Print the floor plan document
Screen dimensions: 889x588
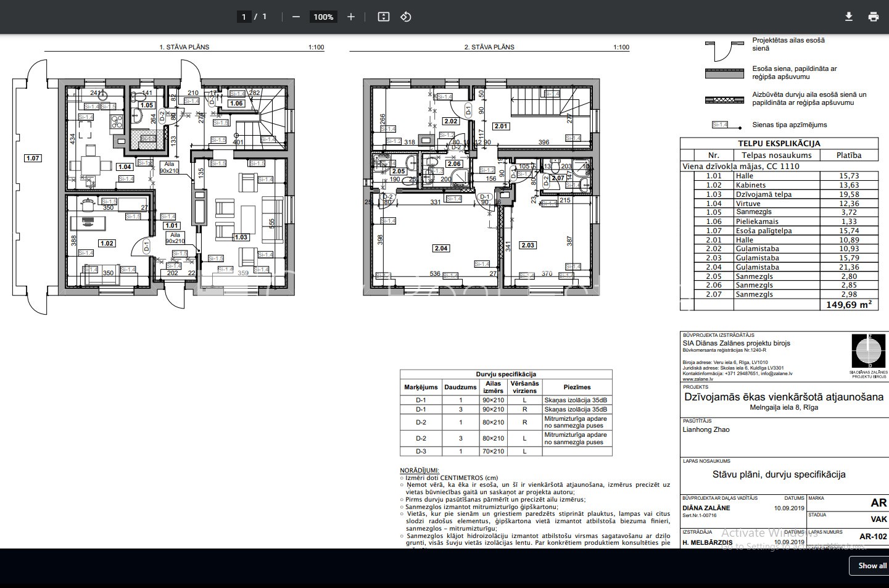click(874, 17)
